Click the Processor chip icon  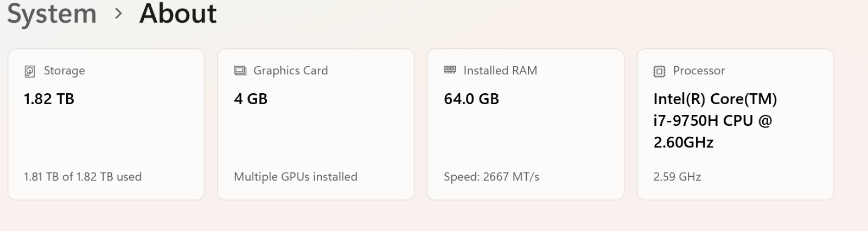pyautogui.click(x=659, y=71)
